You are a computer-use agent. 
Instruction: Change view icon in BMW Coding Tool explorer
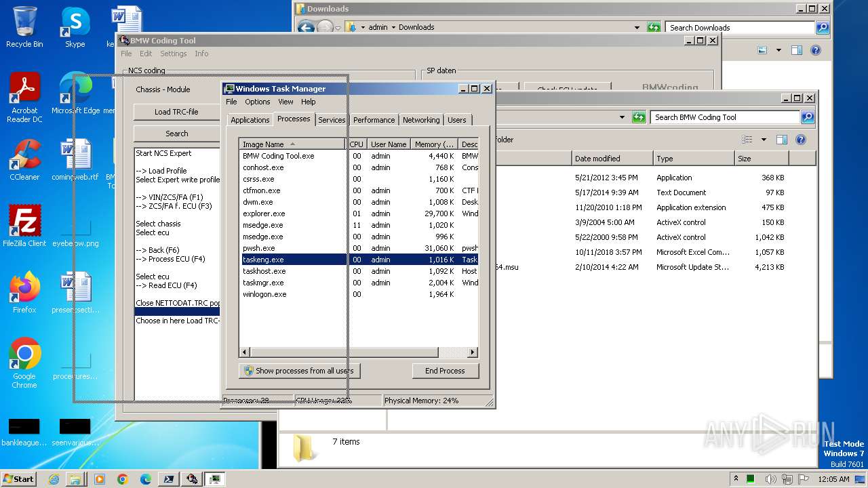(x=747, y=140)
